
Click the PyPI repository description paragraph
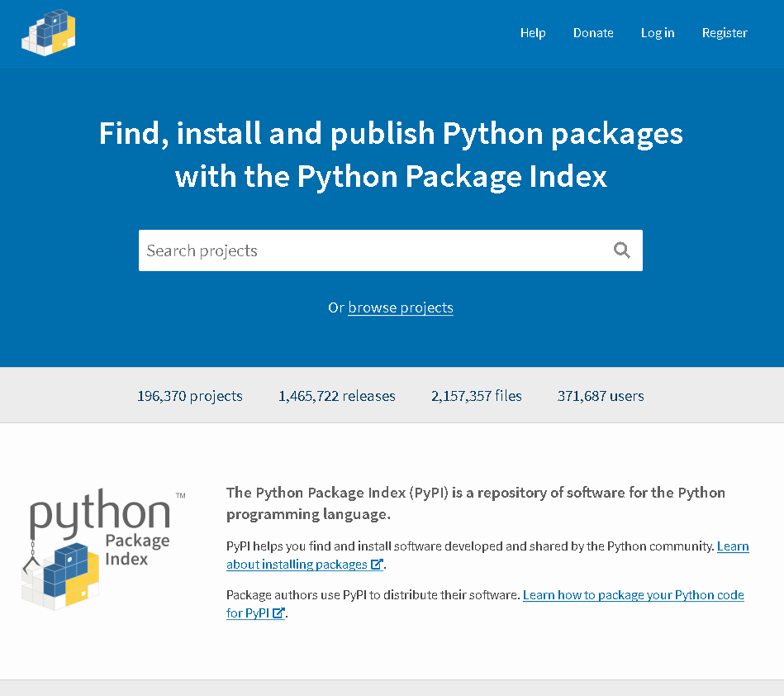tap(476, 503)
